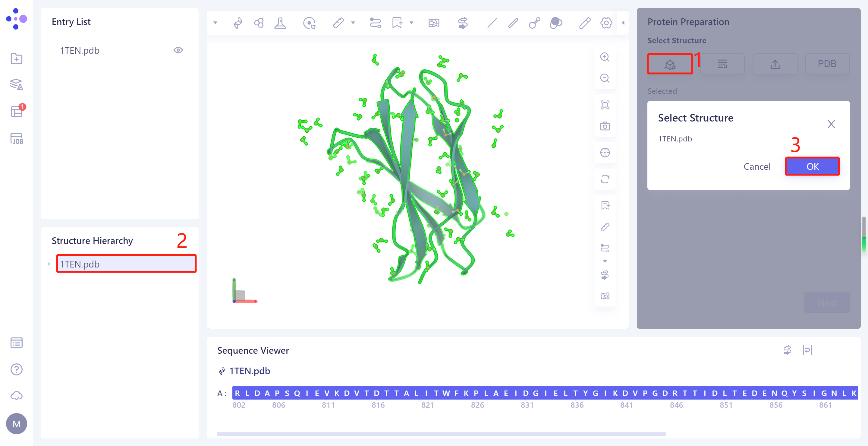Click the sequence viewer horizontal scrollbar
The image size is (868, 446).
(x=442, y=434)
